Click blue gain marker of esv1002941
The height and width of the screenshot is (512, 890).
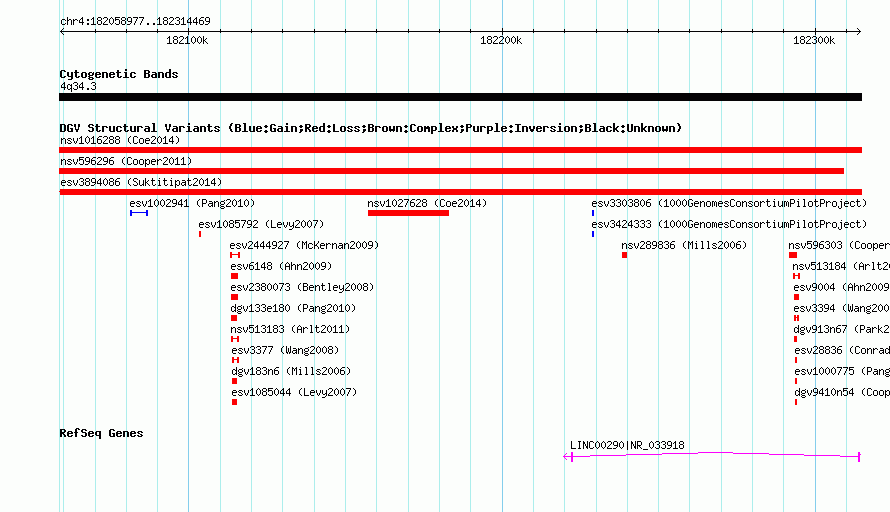coord(139,213)
